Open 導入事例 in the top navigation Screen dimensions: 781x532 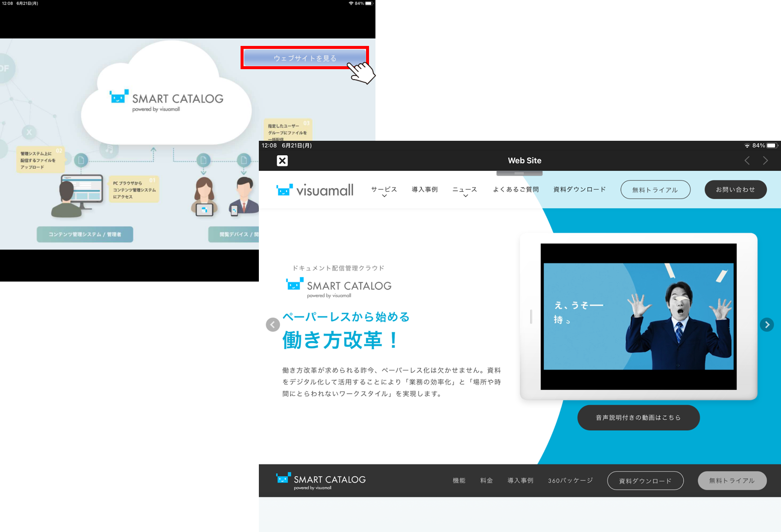pyautogui.click(x=424, y=190)
